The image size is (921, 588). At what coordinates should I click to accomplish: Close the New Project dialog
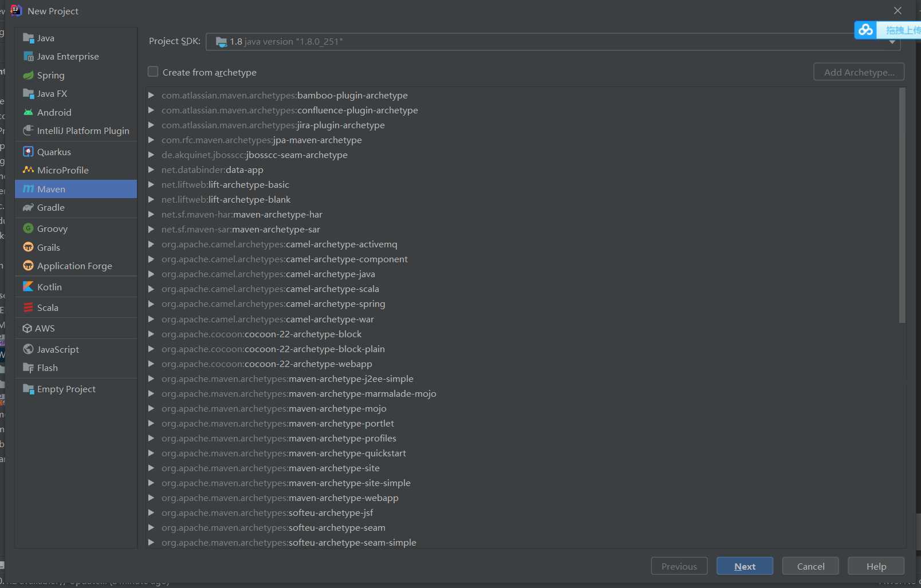tap(898, 11)
